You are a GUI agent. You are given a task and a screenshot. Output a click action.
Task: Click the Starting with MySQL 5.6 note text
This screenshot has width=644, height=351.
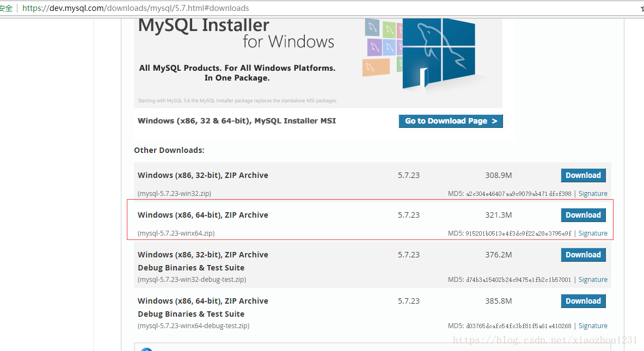click(237, 101)
